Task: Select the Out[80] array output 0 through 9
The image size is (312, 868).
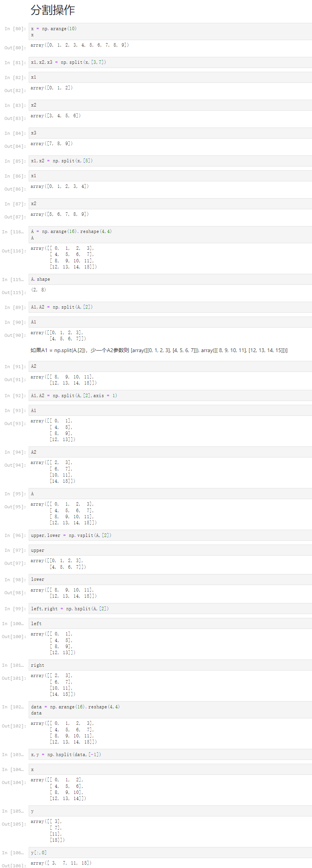Action: tap(80, 45)
